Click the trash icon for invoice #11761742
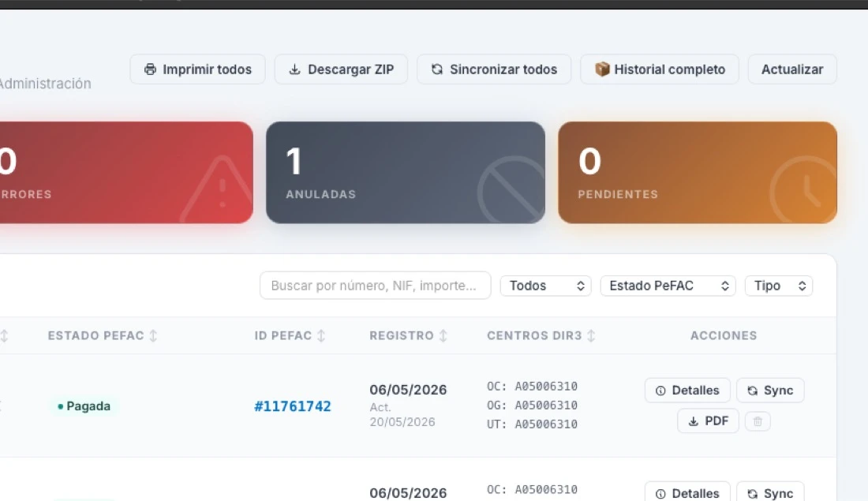This screenshot has height=501, width=868. [x=758, y=421]
